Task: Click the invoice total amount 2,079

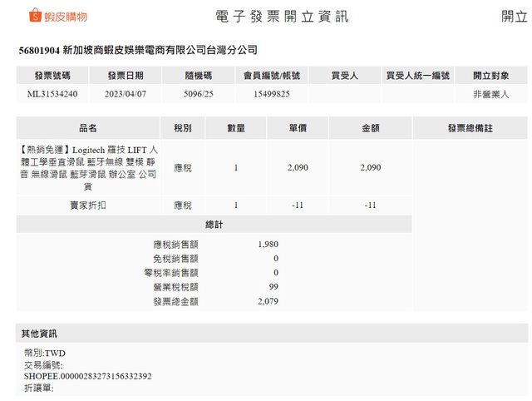Action: [x=268, y=301]
